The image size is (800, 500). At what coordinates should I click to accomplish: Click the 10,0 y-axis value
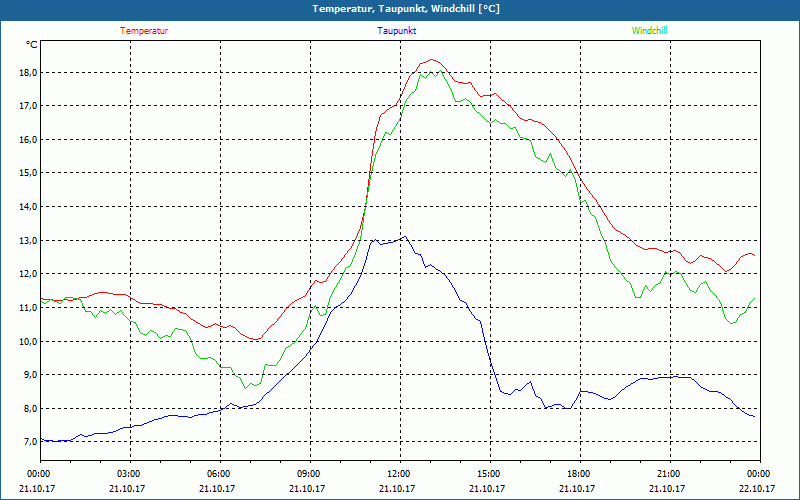pyautogui.click(x=28, y=341)
